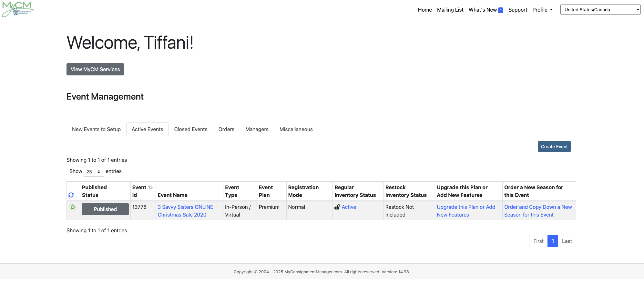The image size is (644, 291).
Task: Change the show 25 entries selector
Action: 94,171
